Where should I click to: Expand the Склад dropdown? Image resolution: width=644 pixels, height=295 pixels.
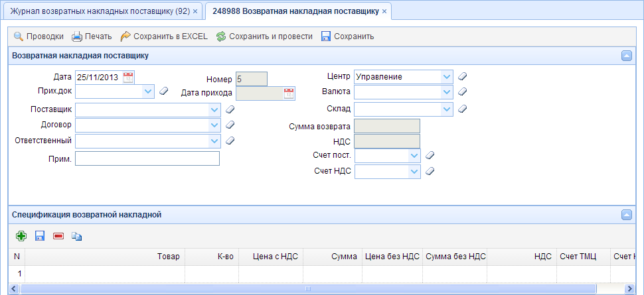(x=447, y=109)
